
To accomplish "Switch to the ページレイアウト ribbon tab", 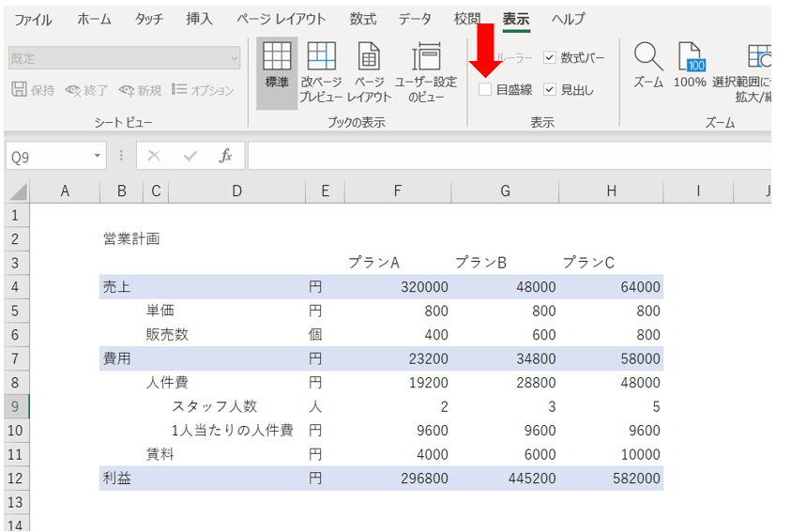I will coord(281,19).
